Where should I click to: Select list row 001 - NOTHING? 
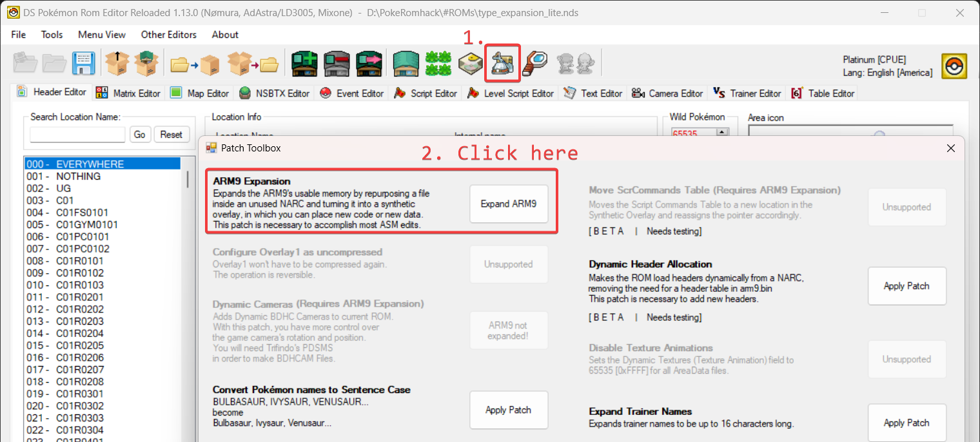(x=103, y=177)
